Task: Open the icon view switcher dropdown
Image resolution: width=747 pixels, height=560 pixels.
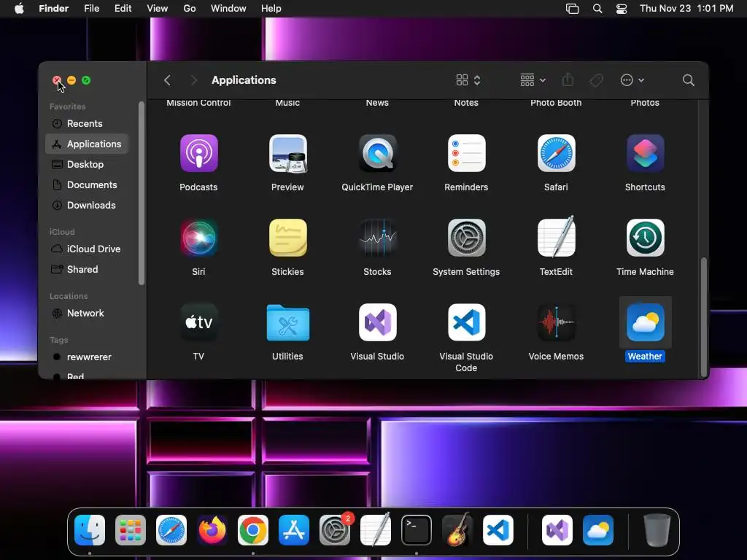Action: [468, 80]
